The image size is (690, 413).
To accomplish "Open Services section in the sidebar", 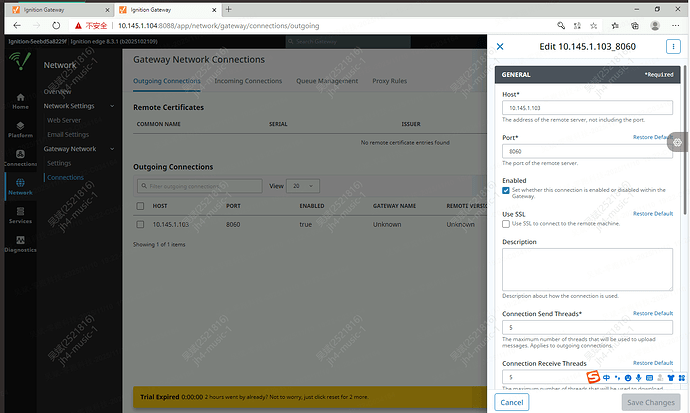I will (20, 216).
